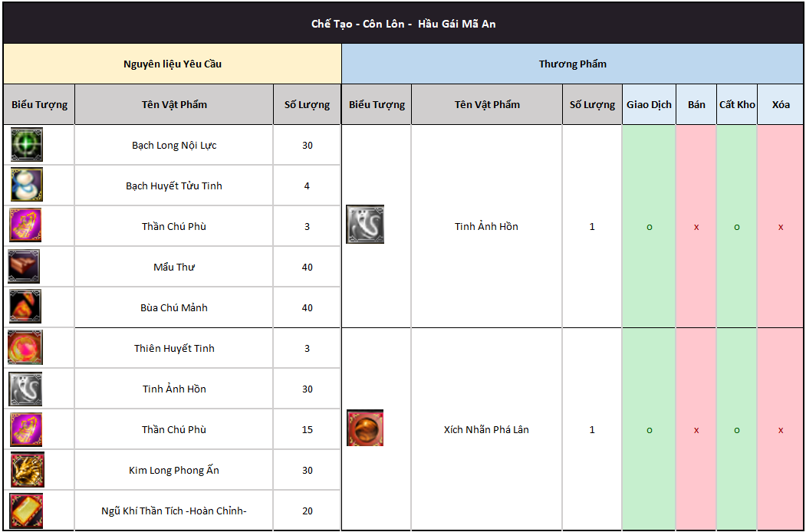
Task: Click the Xóa column header
Action: click(781, 104)
